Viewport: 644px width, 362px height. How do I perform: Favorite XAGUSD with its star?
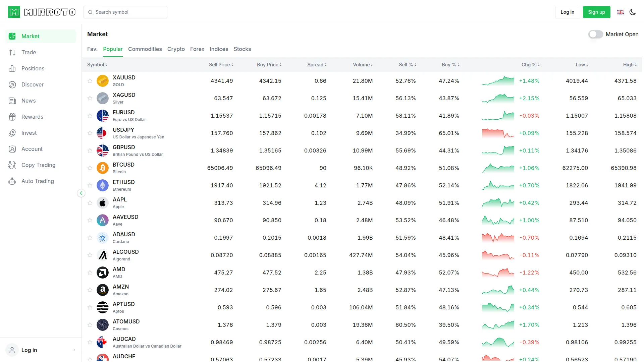[90, 98]
